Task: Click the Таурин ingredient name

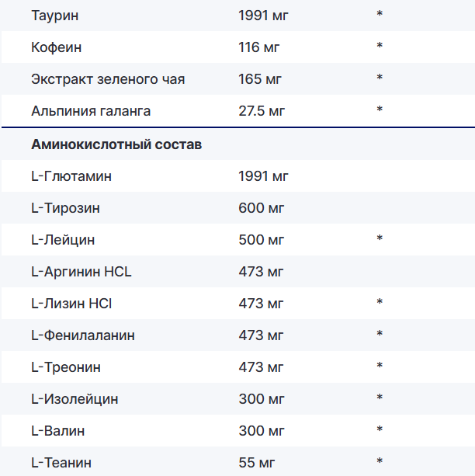Action: pyautogui.click(x=54, y=15)
